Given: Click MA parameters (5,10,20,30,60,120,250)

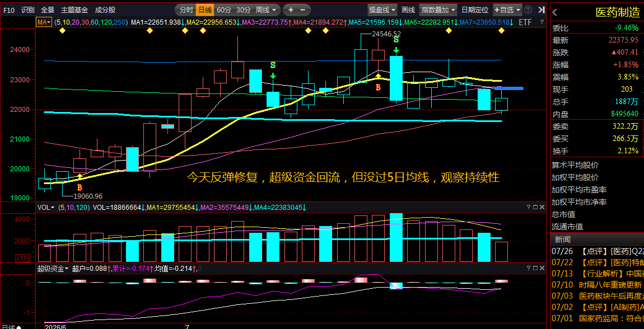Looking at the screenshot, I should point(91,22).
